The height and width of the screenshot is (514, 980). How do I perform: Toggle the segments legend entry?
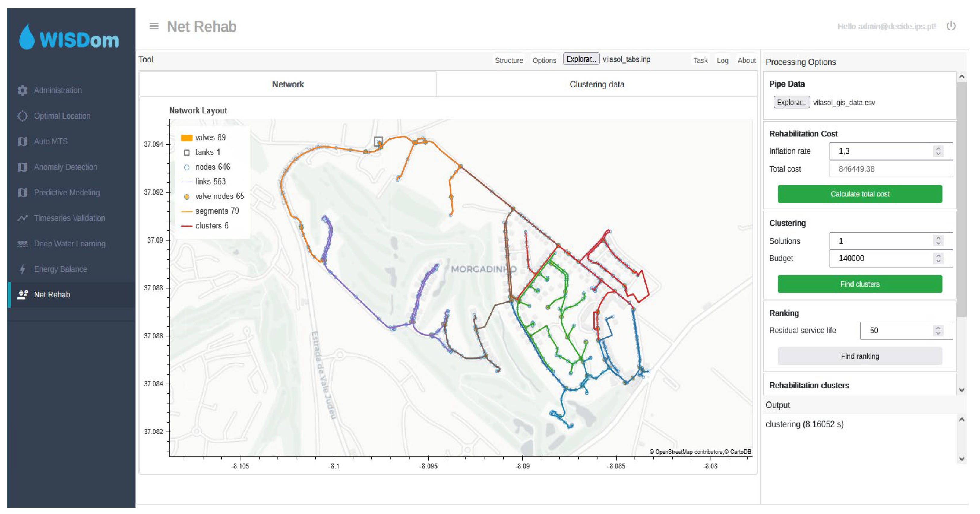pyautogui.click(x=210, y=211)
